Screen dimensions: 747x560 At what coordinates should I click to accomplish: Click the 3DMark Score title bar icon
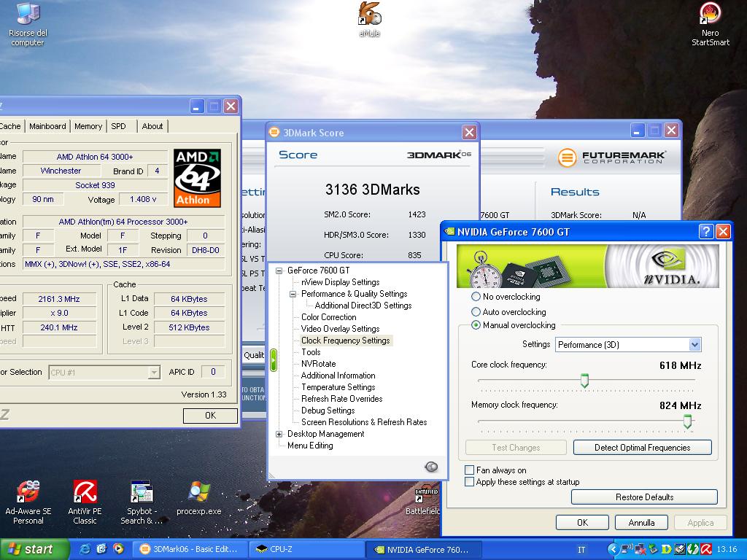click(x=274, y=132)
